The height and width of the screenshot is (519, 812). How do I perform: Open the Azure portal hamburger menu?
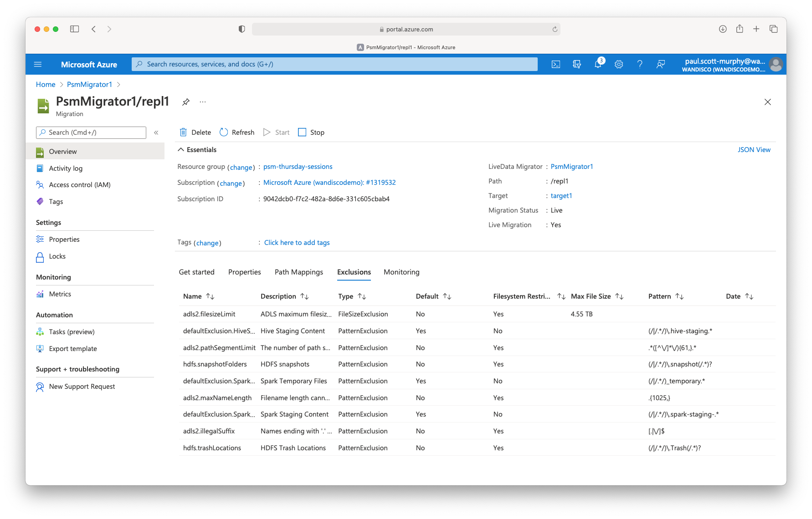click(38, 64)
